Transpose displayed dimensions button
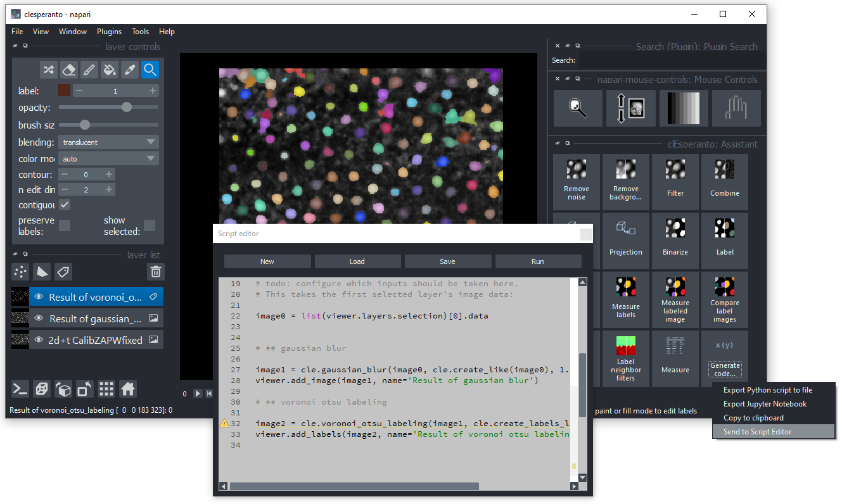The width and height of the screenshot is (842, 504). [85, 389]
